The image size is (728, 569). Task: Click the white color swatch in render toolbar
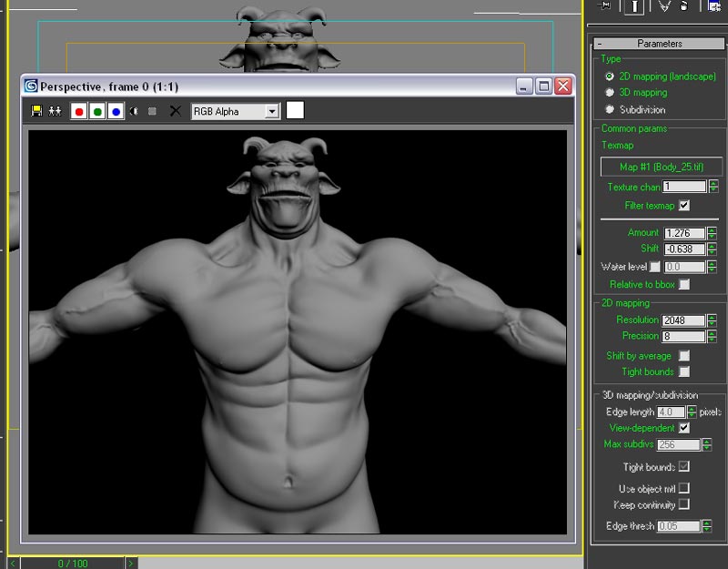pos(295,111)
